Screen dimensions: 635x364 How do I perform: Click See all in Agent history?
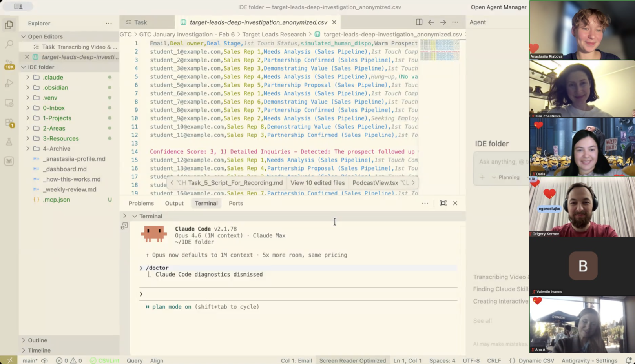click(x=482, y=321)
